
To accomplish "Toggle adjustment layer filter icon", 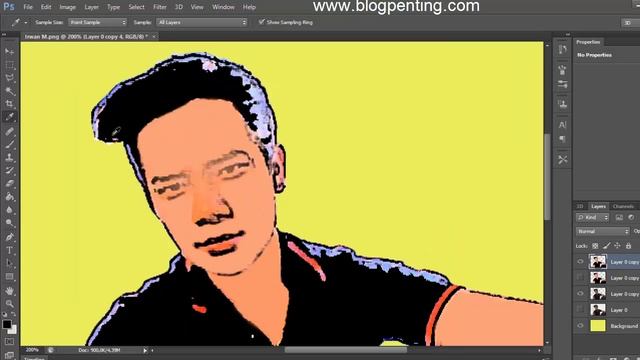I will pos(631,218).
